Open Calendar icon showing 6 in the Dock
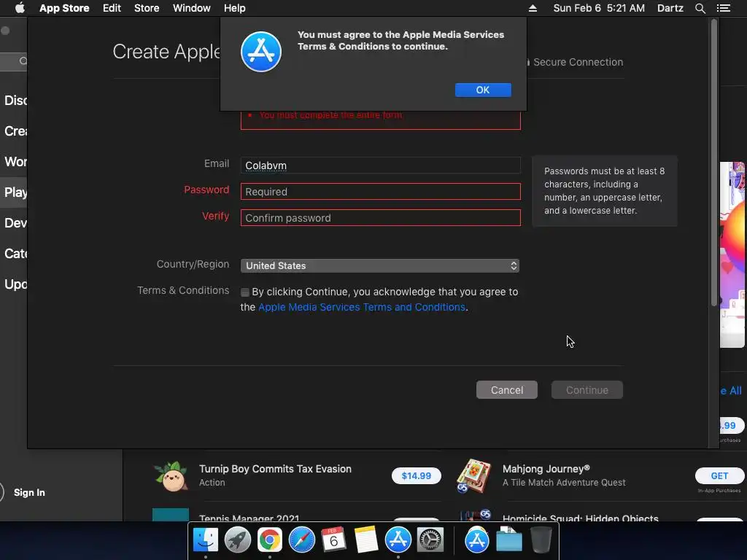747x560 pixels. coord(333,540)
